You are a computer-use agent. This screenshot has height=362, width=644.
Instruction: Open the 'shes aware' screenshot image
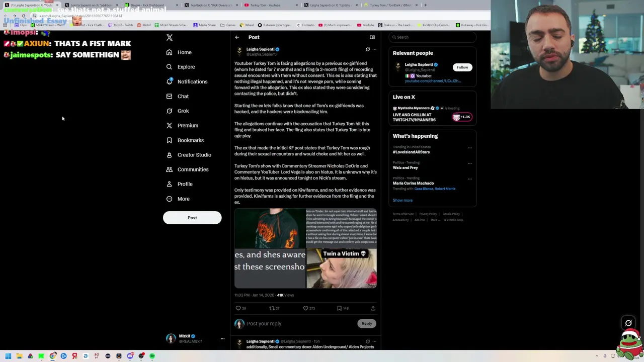(270, 268)
